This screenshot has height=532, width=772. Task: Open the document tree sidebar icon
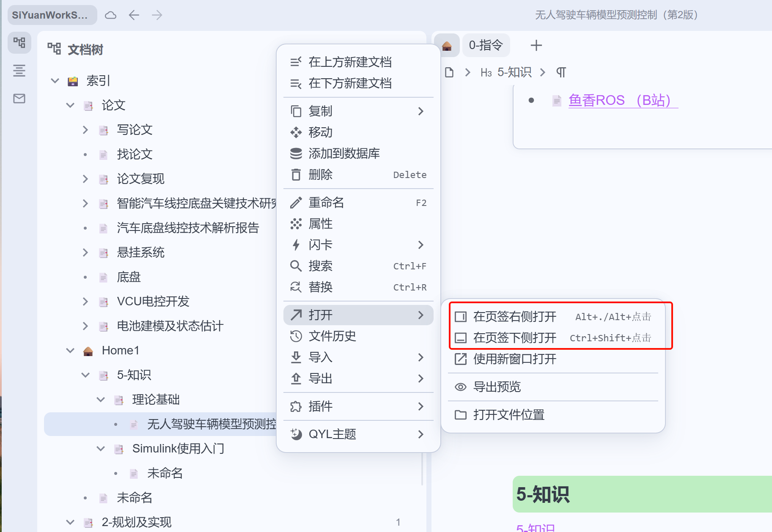19,43
